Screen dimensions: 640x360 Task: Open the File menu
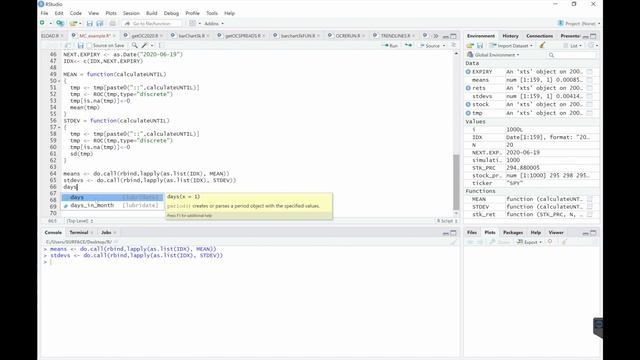point(44,13)
